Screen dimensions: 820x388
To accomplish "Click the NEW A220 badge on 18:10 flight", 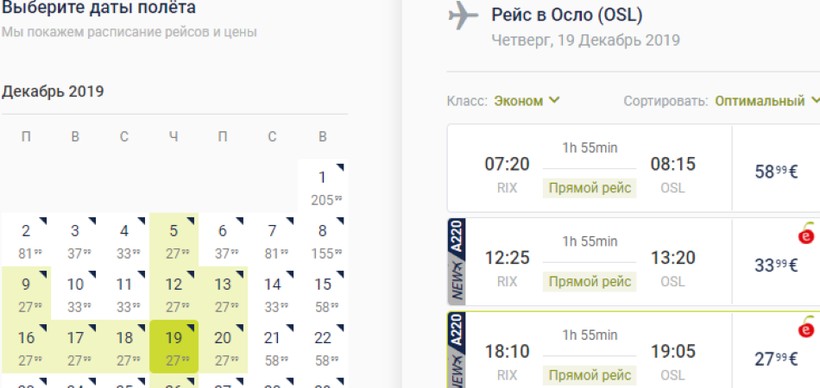I will point(457,350).
